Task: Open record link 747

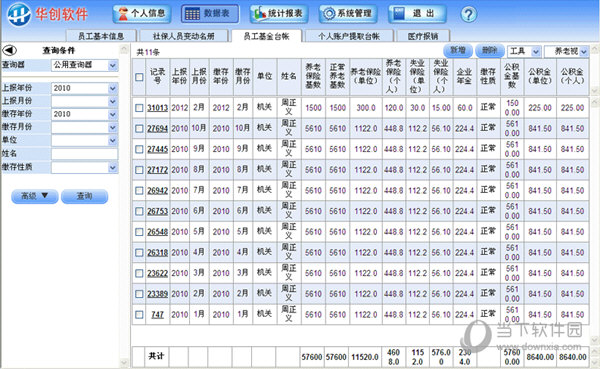Action: (x=157, y=315)
